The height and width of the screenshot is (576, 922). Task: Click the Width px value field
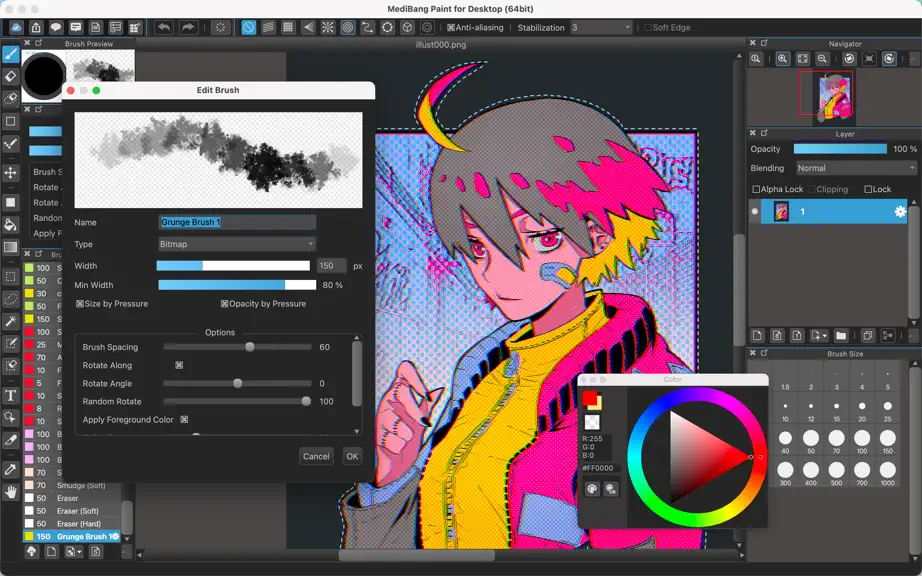(x=332, y=266)
